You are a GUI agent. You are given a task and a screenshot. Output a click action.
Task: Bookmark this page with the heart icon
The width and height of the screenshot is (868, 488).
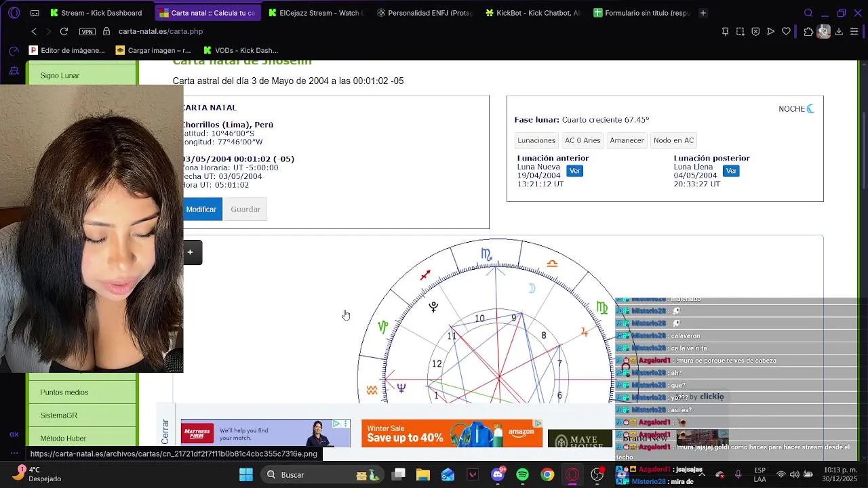pyautogui.click(x=787, y=31)
